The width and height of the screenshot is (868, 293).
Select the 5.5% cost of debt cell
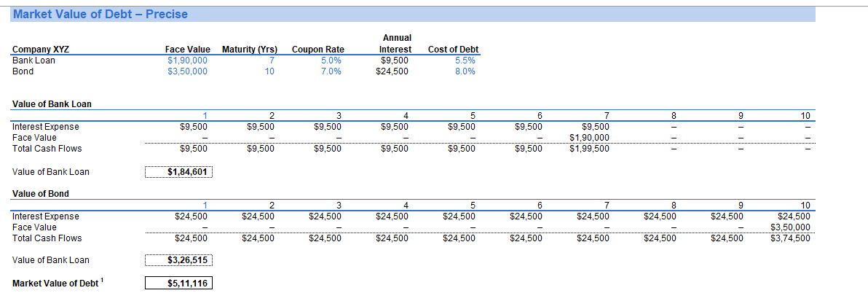coord(465,60)
